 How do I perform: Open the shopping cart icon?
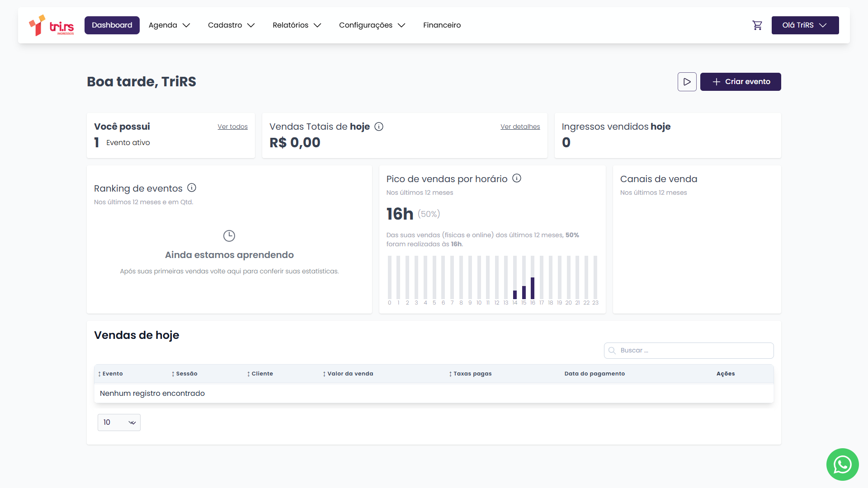(x=757, y=25)
